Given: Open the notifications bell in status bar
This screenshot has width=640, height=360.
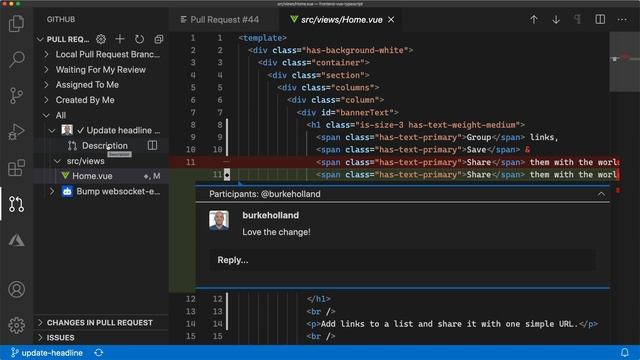Looking at the screenshot, I should tap(624, 353).
